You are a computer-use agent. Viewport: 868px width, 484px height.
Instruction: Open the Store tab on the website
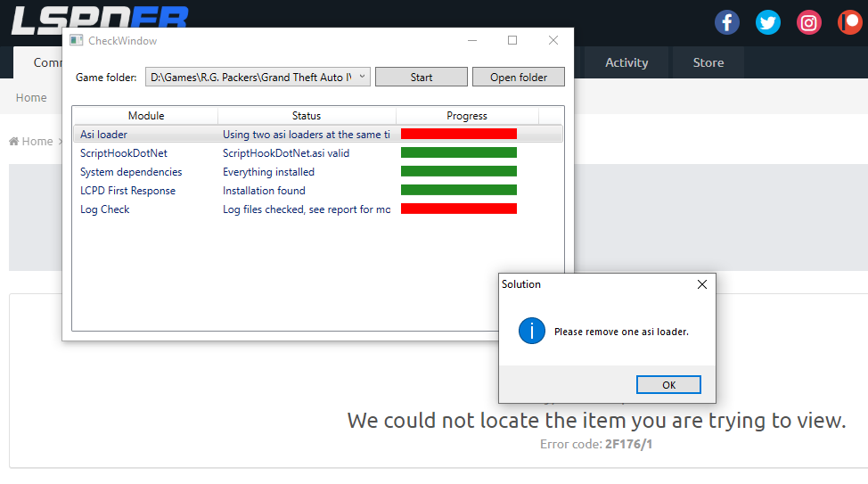(708, 62)
